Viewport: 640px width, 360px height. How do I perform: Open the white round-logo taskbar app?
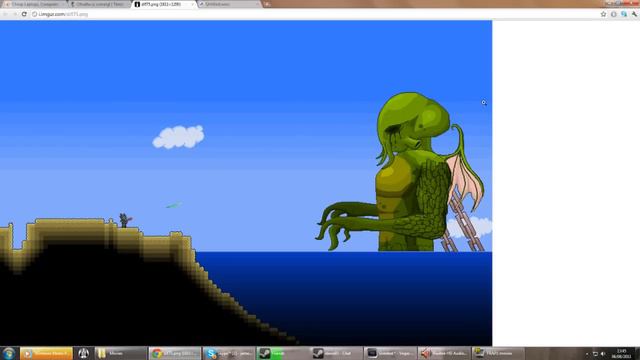[84, 353]
